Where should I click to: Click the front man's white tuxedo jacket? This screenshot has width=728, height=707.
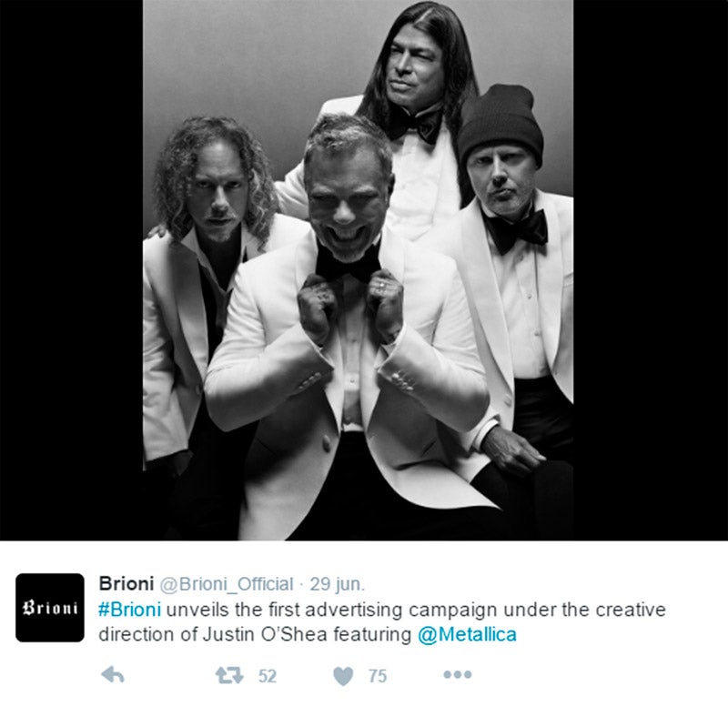pyautogui.click(x=278, y=395)
